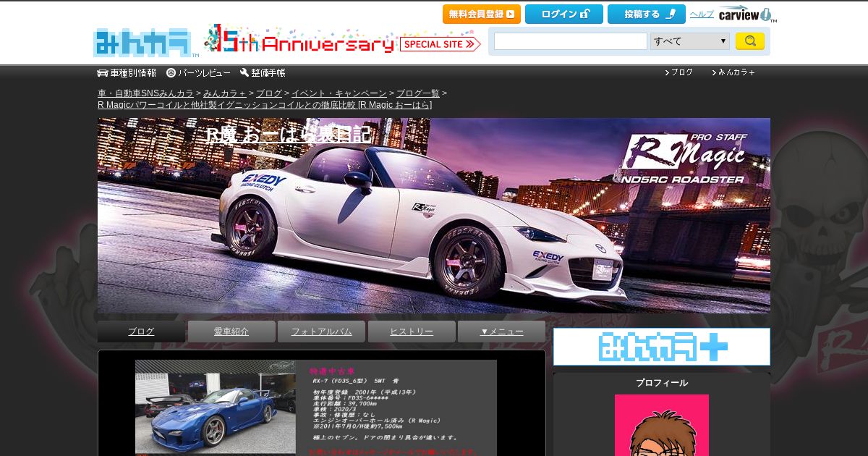Select the フォトアルバム tab

(321, 332)
